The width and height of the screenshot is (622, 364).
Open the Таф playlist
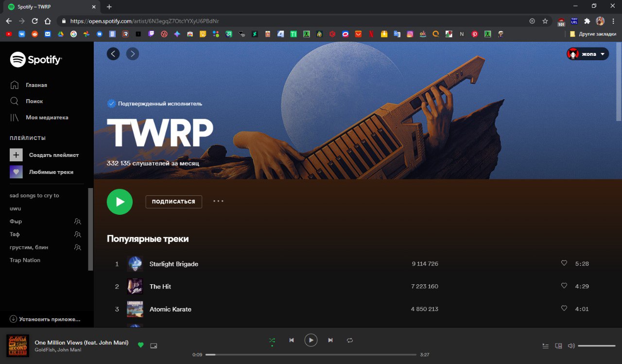click(x=15, y=234)
